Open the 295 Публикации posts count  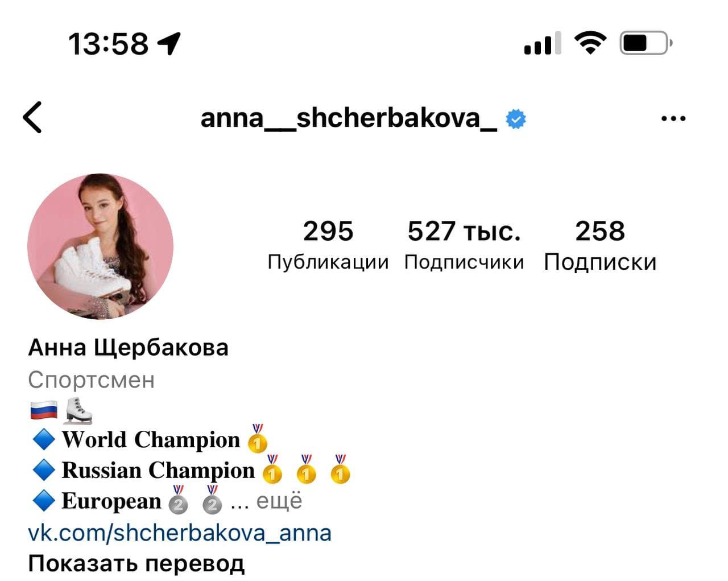328,245
